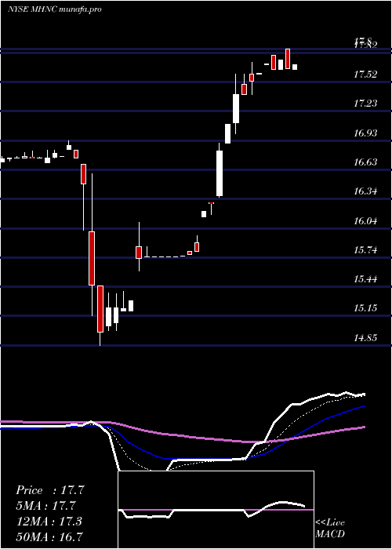Select the 14.85 price axis label
Screen dimensions: 392x549
point(366,338)
